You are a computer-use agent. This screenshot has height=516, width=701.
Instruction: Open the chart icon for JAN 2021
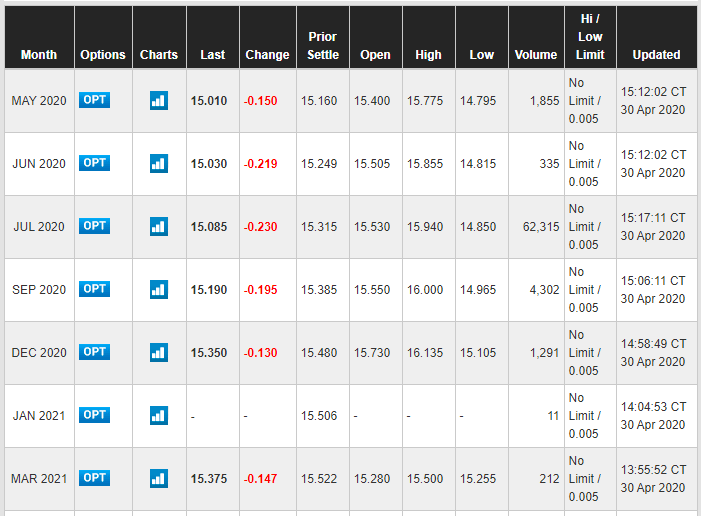[x=158, y=415]
